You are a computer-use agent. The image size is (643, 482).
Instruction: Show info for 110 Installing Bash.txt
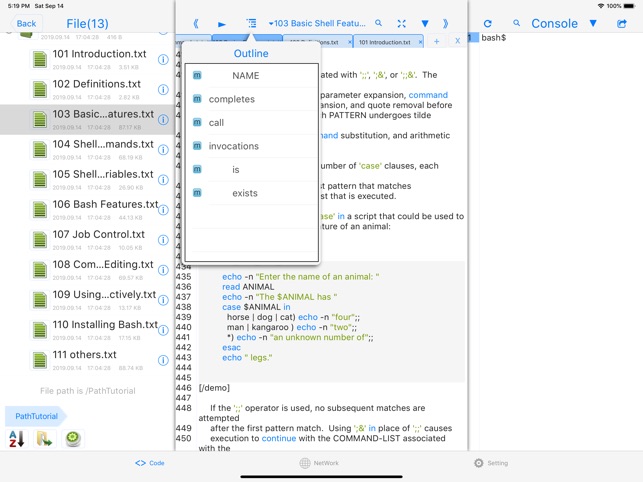pos(163,330)
